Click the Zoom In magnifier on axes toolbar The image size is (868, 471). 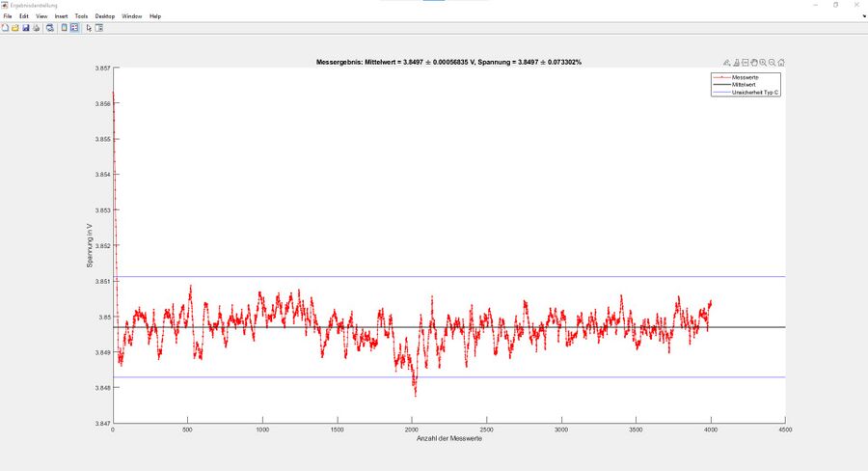coord(763,62)
